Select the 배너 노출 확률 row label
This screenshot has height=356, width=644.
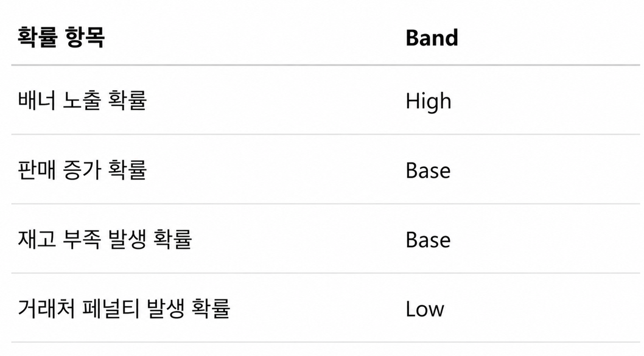point(82,100)
